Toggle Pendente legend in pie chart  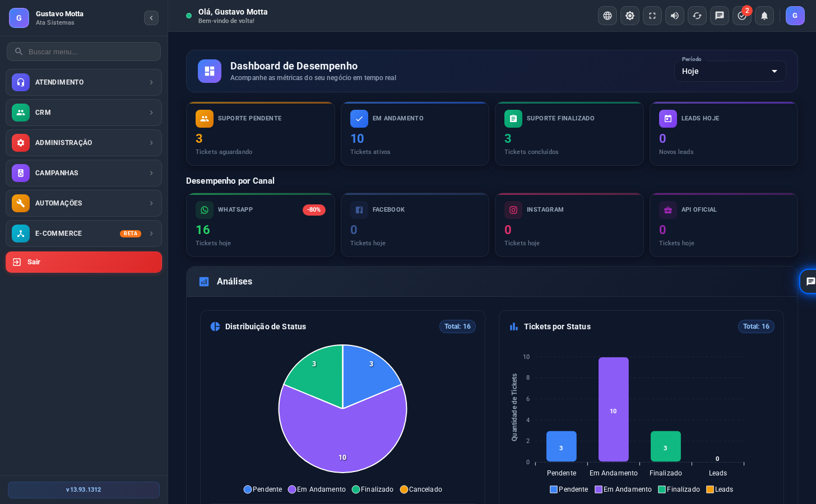click(263, 489)
